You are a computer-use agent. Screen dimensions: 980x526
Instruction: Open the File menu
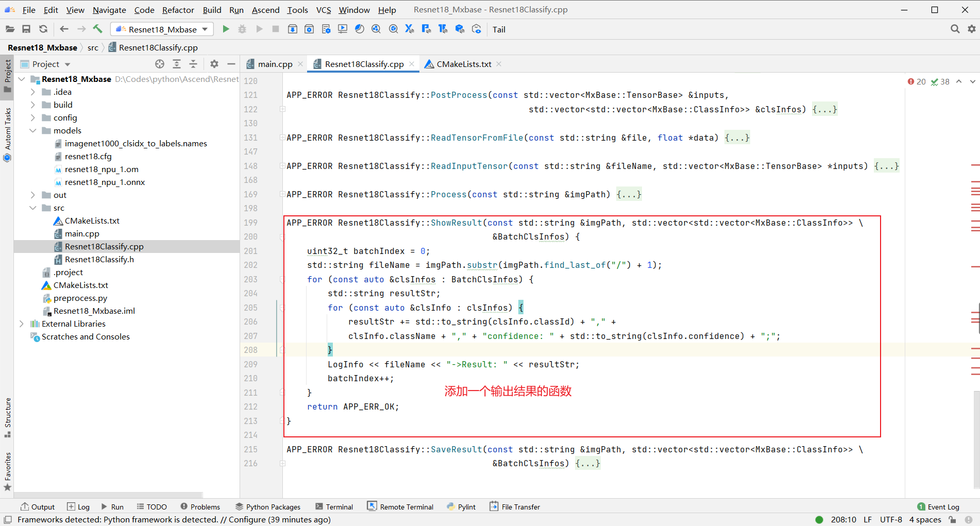click(29, 10)
